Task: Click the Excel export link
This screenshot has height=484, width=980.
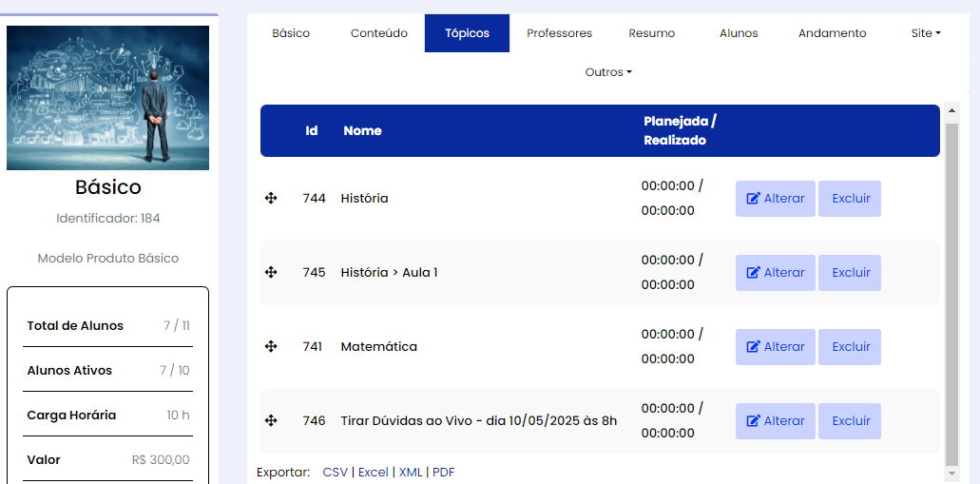Action: (373, 473)
